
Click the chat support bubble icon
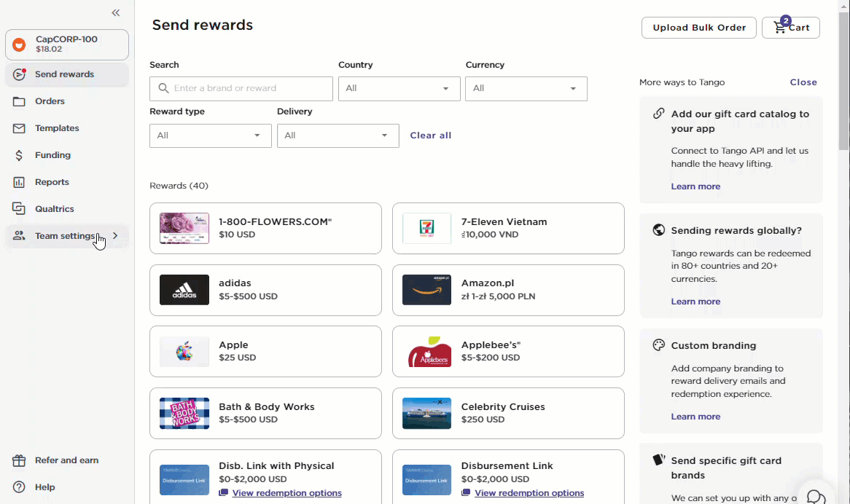(x=816, y=497)
